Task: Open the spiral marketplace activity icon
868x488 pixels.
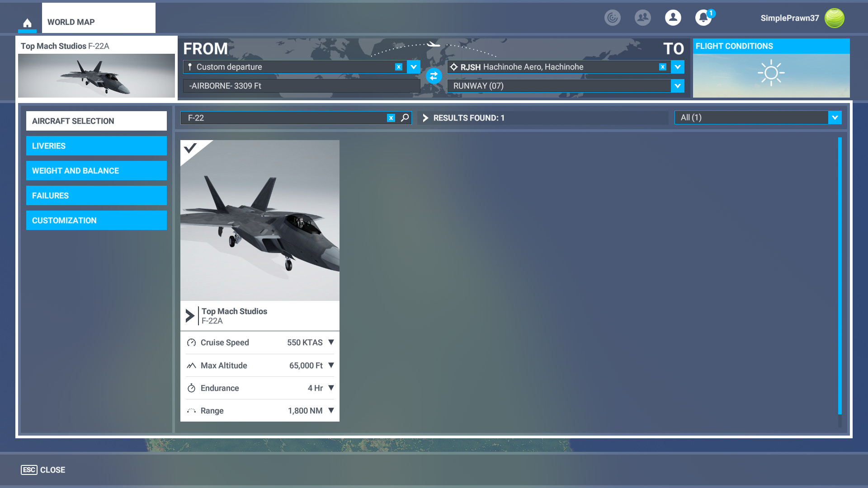Action: pos(612,18)
